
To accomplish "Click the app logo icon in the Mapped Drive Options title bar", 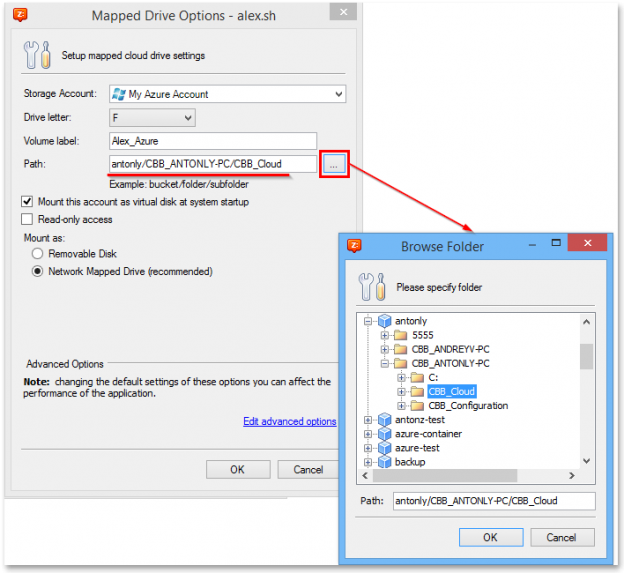I will pyautogui.click(x=20, y=15).
